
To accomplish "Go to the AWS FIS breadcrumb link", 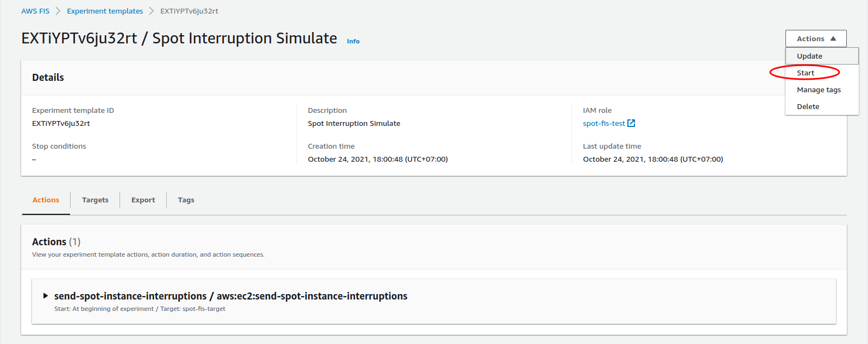I will (x=35, y=11).
